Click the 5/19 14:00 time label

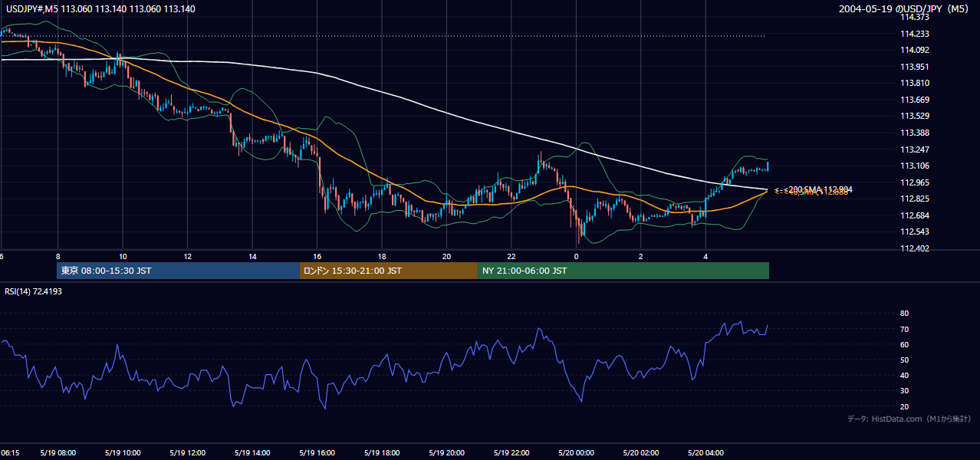pos(253,453)
